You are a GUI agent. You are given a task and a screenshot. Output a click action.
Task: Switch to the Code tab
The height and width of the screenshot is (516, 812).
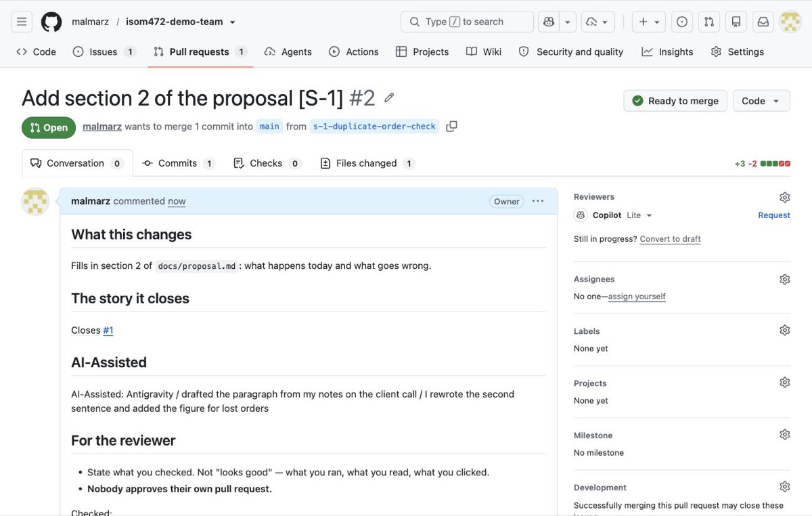pyautogui.click(x=36, y=51)
